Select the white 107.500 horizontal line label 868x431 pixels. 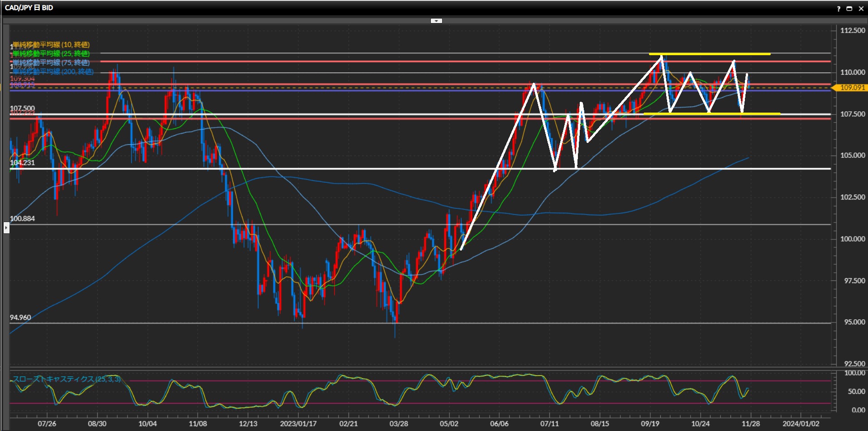[x=22, y=109]
